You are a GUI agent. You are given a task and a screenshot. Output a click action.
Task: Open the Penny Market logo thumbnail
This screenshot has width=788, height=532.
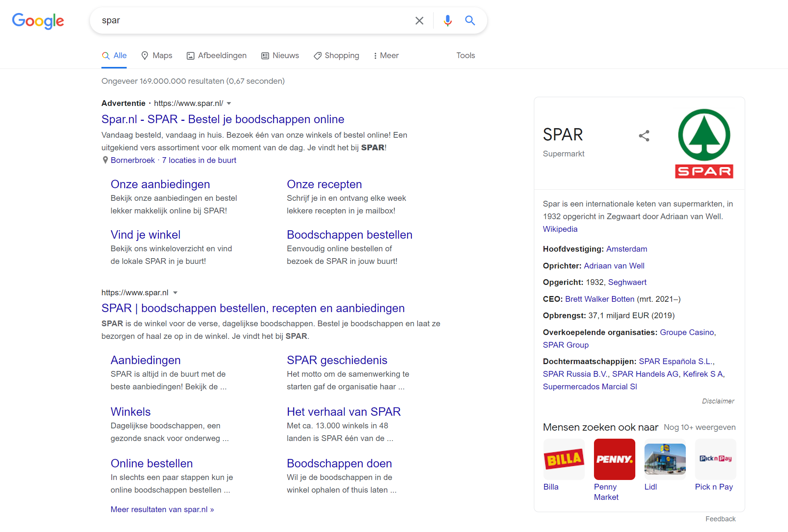pos(614,459)
